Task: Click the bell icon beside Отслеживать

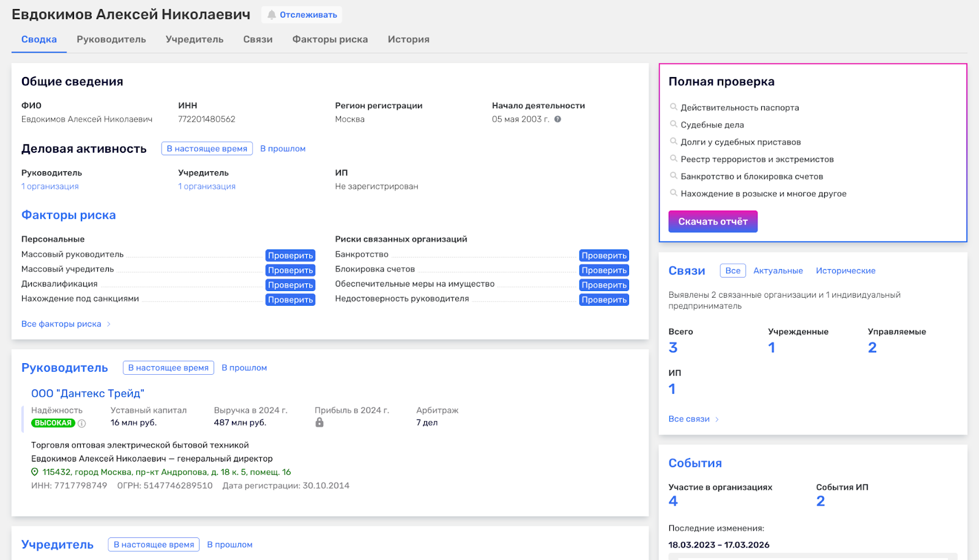Action: tap(271, 15)
